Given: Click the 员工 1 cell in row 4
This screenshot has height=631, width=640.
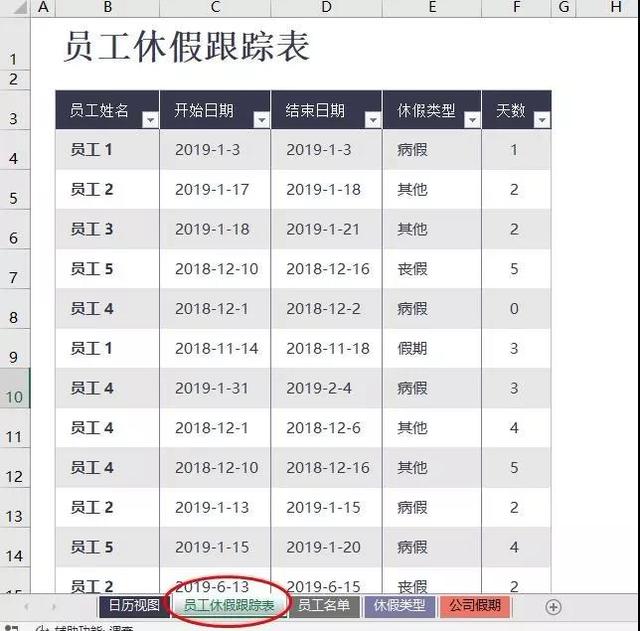Looking at the screenshot, I should tap(107, 150).
